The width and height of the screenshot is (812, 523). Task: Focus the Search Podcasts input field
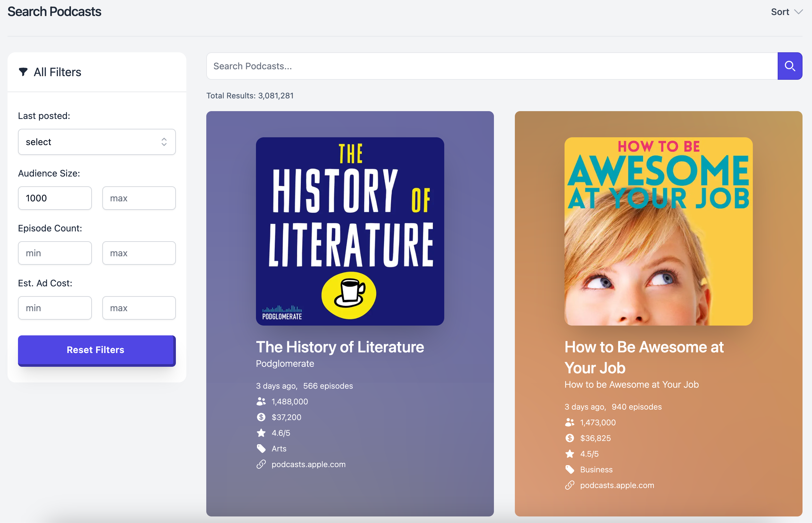492,66
